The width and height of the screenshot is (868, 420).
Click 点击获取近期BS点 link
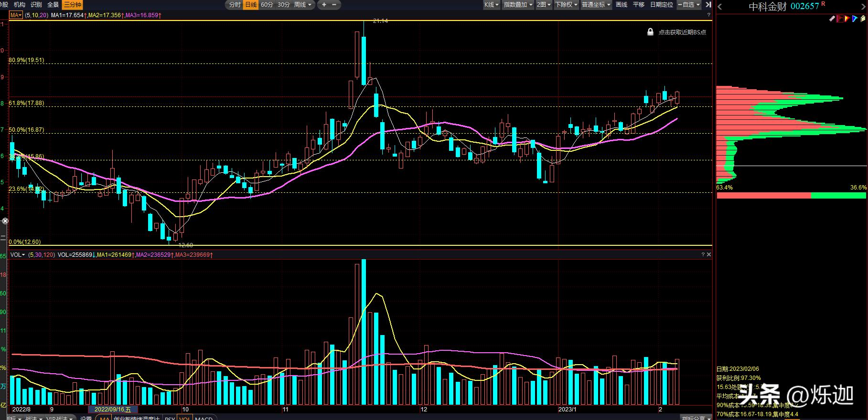coord(682,32)
